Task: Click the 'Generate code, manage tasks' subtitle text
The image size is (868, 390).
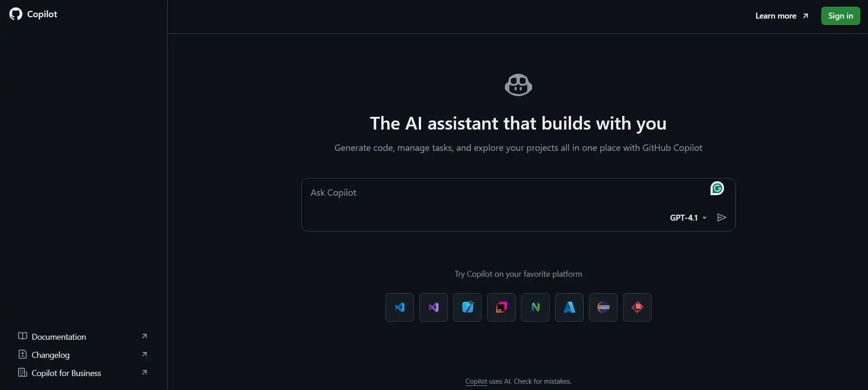Action: tap(518, 148)
